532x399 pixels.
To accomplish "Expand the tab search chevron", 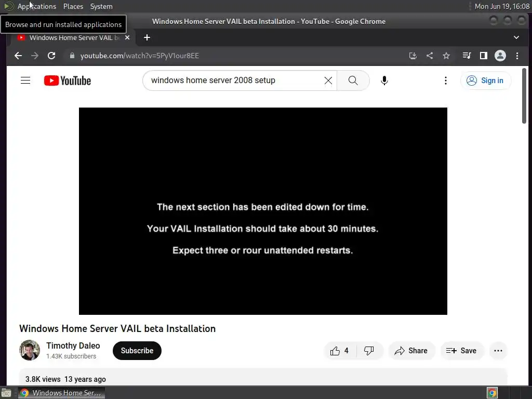I will click(x=516, y=37).
